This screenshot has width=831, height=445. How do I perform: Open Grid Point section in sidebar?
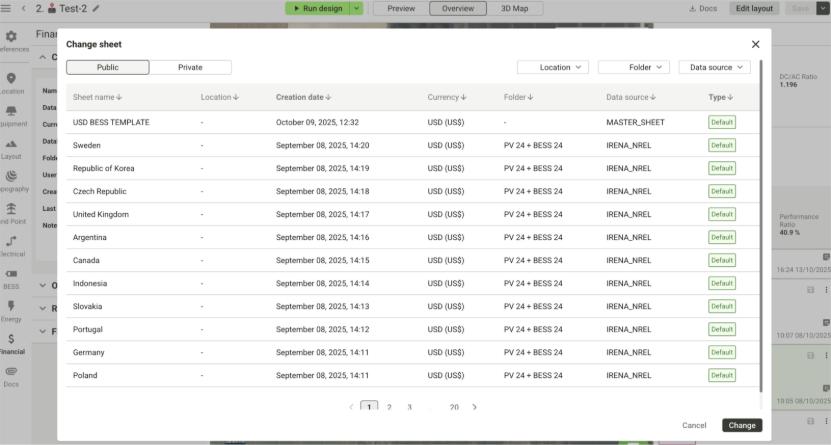point(11,213)
